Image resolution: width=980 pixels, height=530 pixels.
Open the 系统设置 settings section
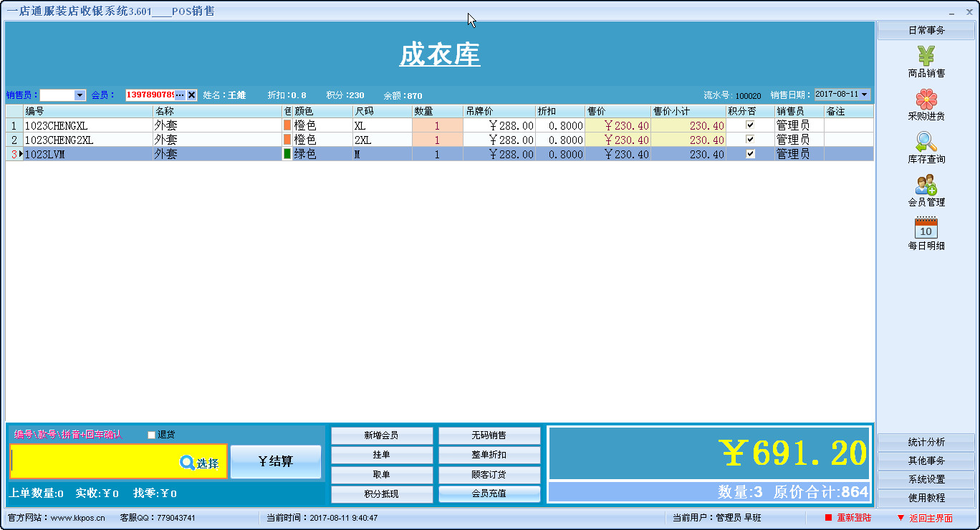pos(926,478)
